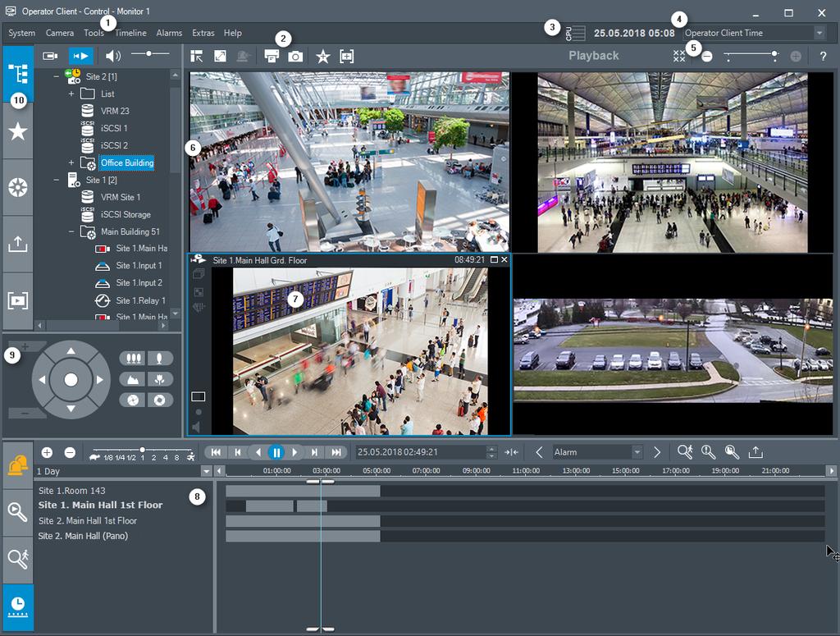Decrease image pane rows with minus
Screen dimensions: 840x636
click(707, 57)
